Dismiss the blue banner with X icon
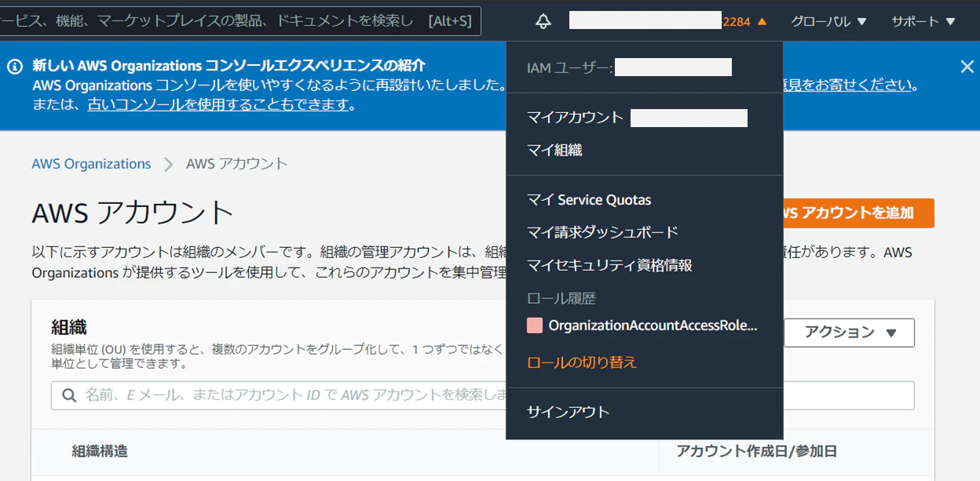Screen dimensions: 980x481 tap(967, 67)
